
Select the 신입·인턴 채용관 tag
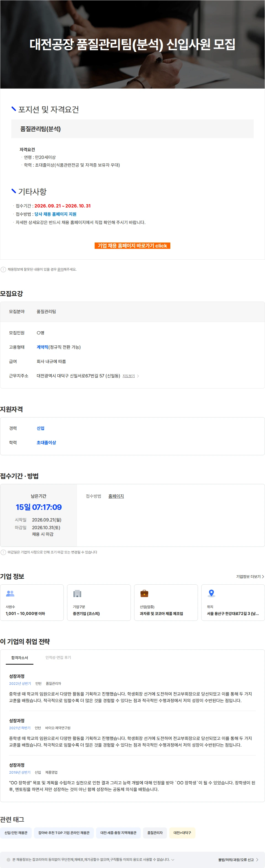[x=16, y=833]
